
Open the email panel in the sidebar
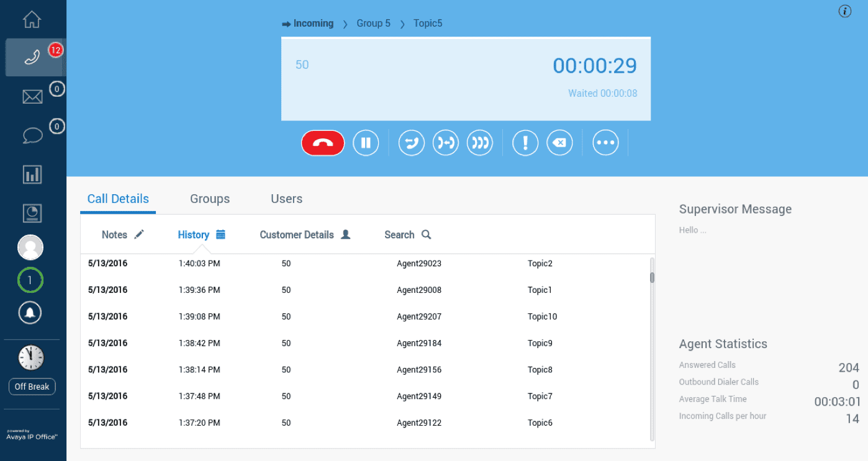pyautogui.click(x=32, y=96)
